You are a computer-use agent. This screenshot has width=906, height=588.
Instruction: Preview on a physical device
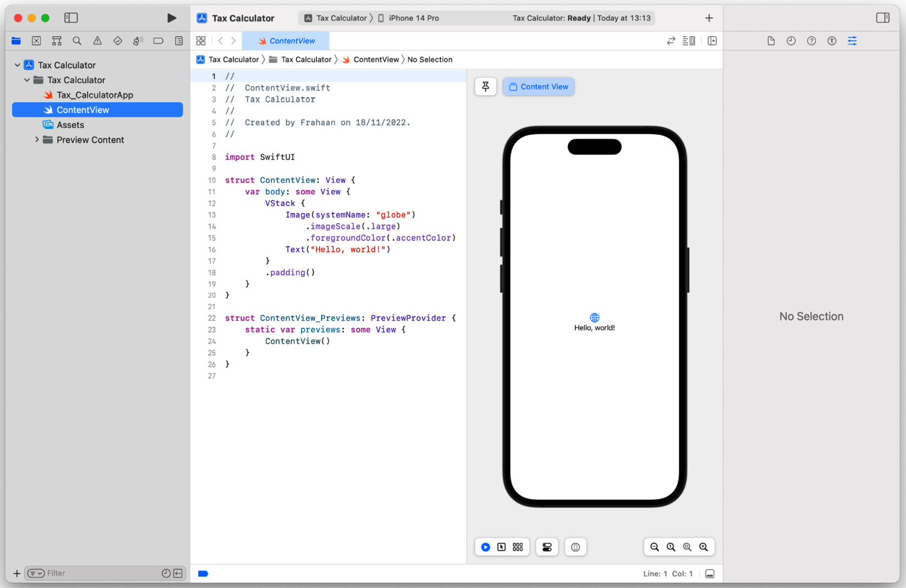pyautogui.click(x=575, y=547)
